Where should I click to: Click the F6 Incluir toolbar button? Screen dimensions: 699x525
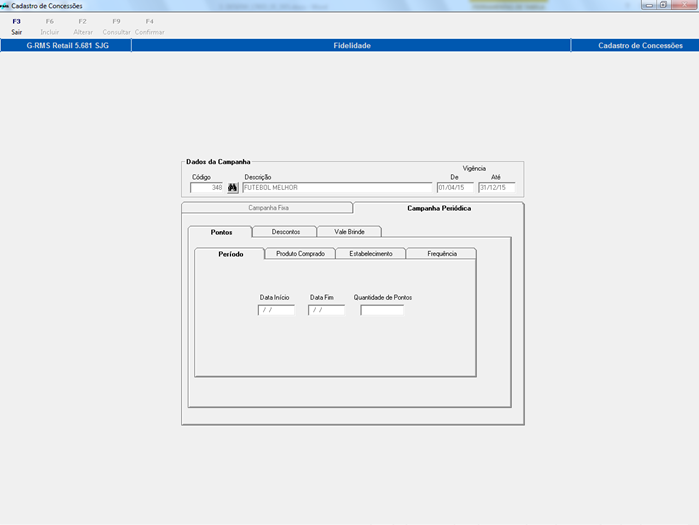point(49,27)
